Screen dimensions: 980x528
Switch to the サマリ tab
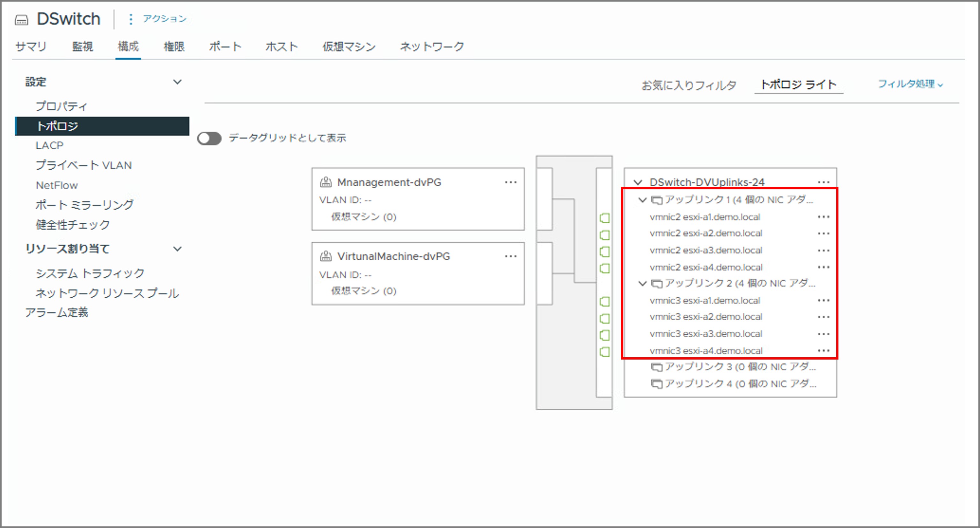click(x=31, y=47)
